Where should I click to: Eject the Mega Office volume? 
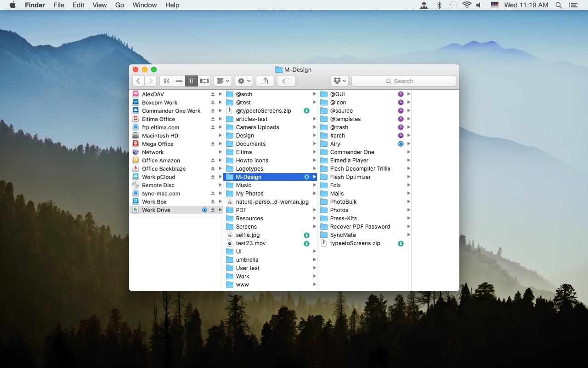pyautogui.click(x=213, y=144)
